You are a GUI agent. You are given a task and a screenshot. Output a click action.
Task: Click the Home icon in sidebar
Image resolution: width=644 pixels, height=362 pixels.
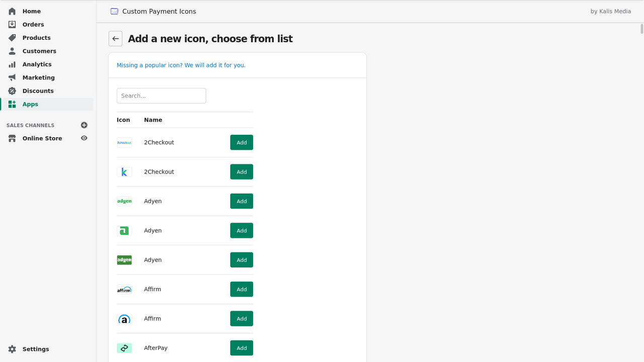pyautogui.click(x=12, y=11)
